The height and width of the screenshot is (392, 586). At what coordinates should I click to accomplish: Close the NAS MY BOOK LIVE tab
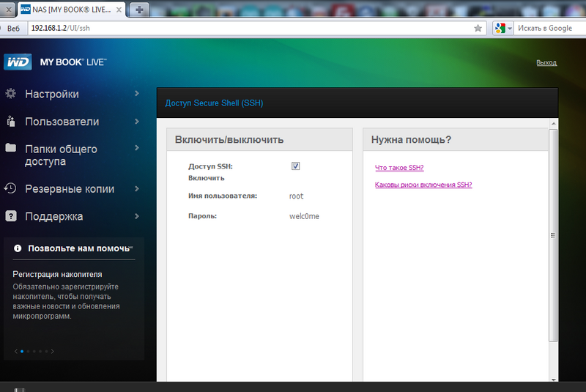[119, 10]
